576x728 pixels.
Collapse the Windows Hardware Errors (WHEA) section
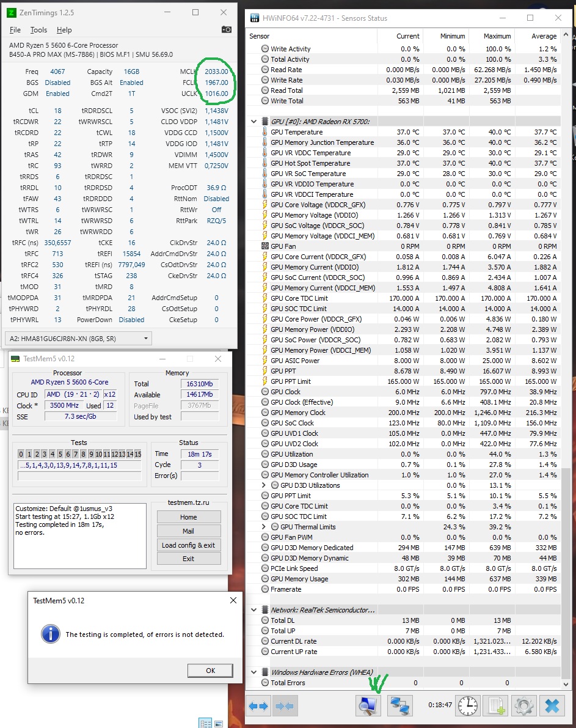[x=254, y=672]
